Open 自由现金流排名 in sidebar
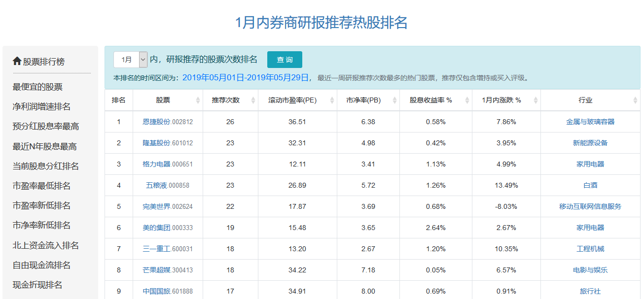The width and height of the screenshot is (644, 299). coord(41,266)
